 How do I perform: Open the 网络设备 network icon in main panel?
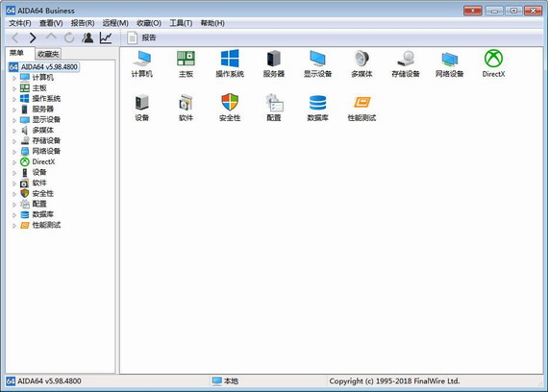click(x=449, y=63)
